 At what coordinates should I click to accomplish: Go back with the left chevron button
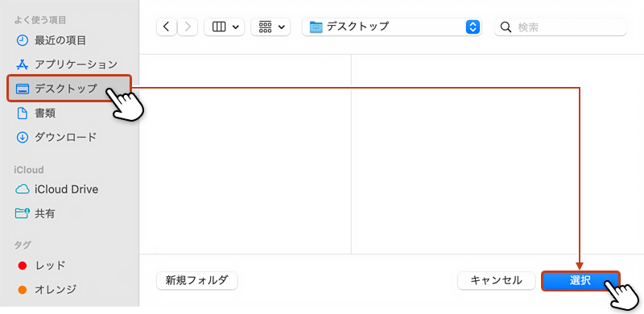[x=167, y=27]
